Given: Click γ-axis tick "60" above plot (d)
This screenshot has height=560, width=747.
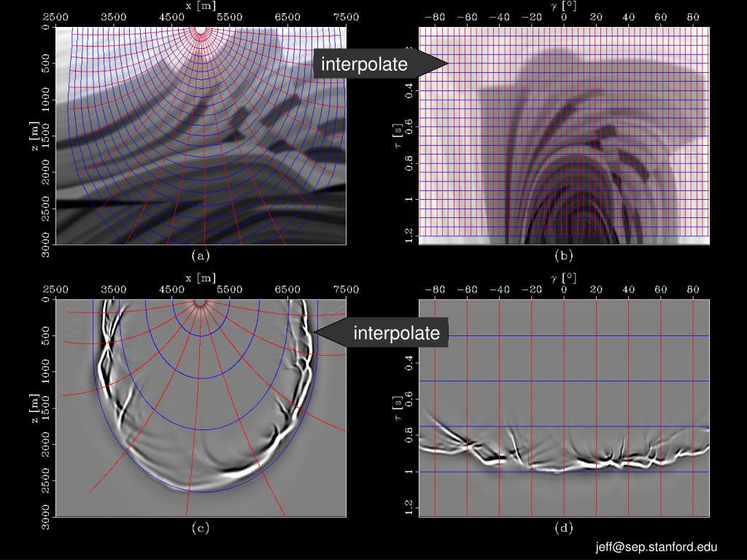Looking at the screenshot, I should click(x=661, y=289).
